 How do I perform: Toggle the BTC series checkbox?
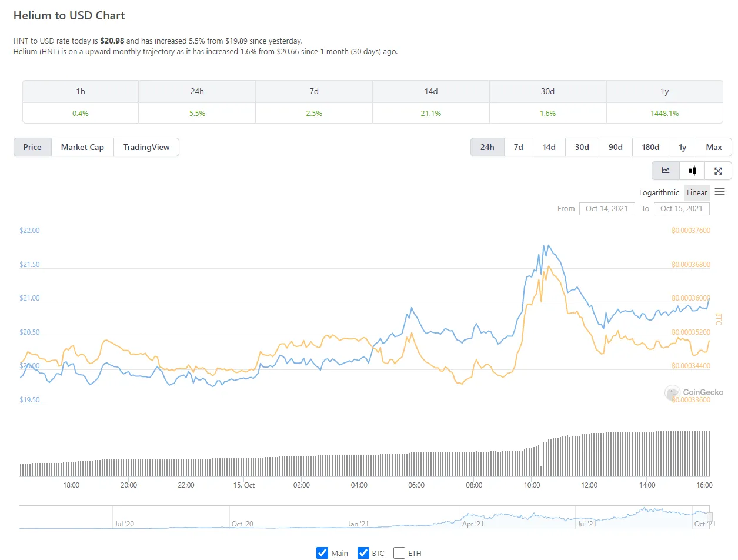363,553
